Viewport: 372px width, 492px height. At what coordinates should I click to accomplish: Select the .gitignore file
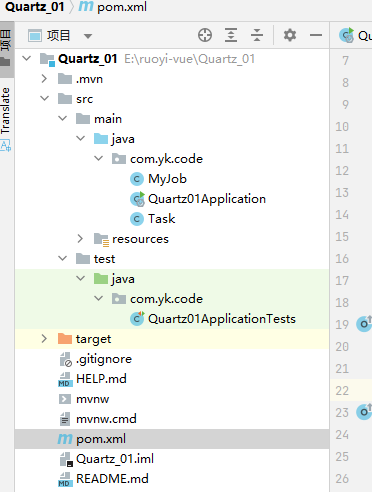click(x=104, y=359)
